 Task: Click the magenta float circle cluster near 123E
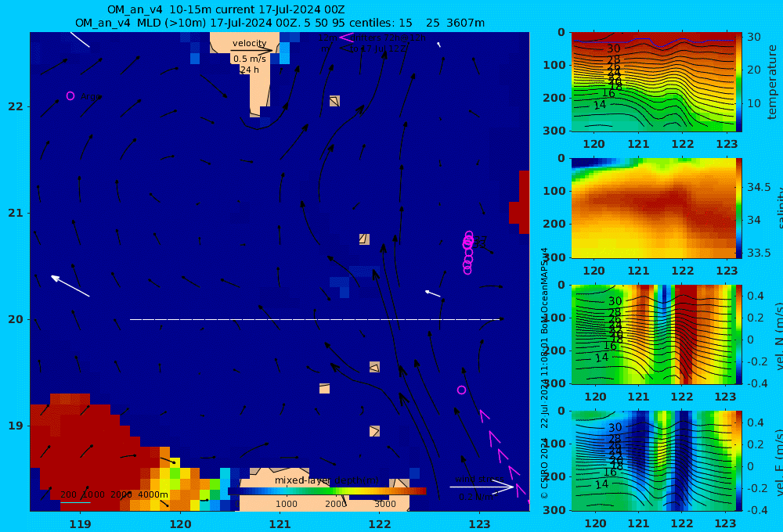click(468, 253)
